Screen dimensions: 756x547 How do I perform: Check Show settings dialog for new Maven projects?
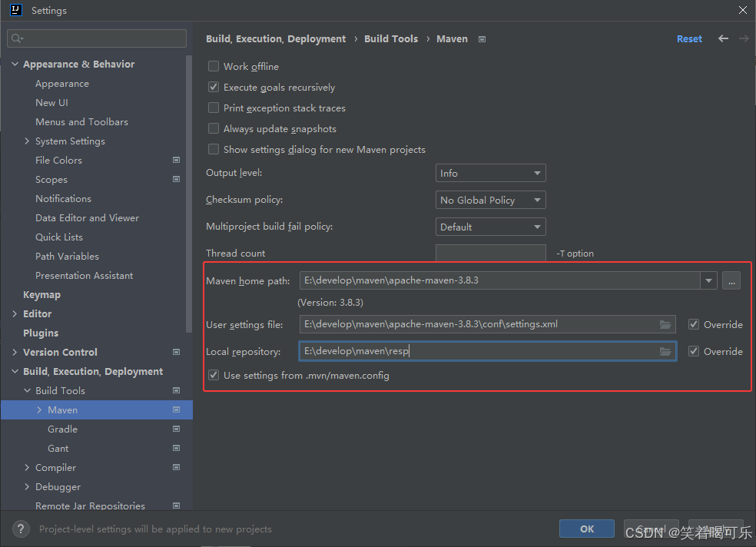point(214,149)
